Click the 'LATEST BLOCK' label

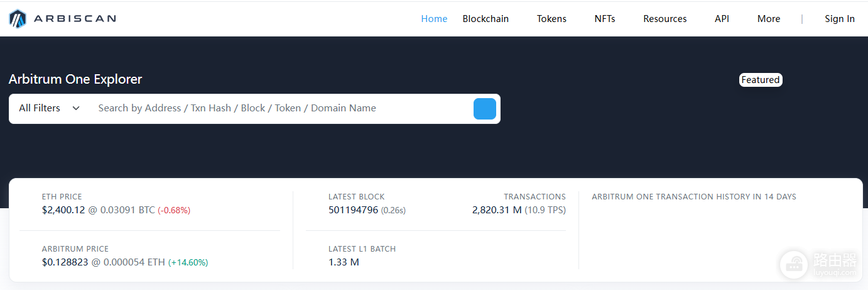pyautogui.click(x=357, y=197)
